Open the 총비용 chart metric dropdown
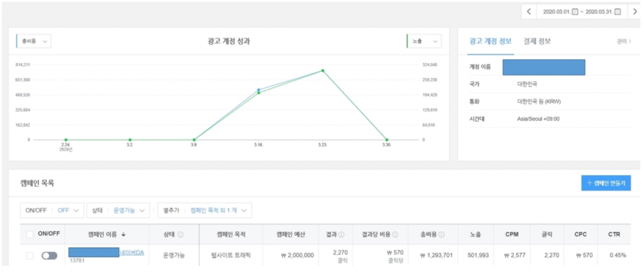The height and width of the screenshot is (278, 644). [33, 41]
